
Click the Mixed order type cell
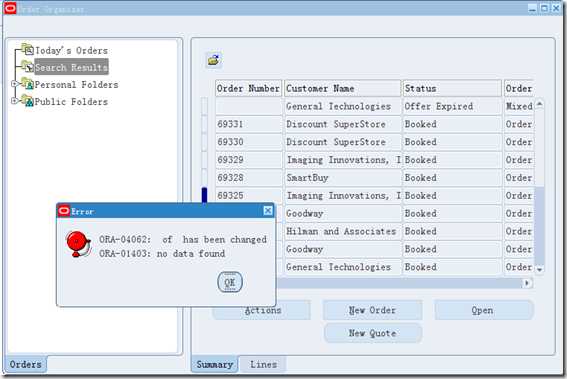[x=519, y=106]
